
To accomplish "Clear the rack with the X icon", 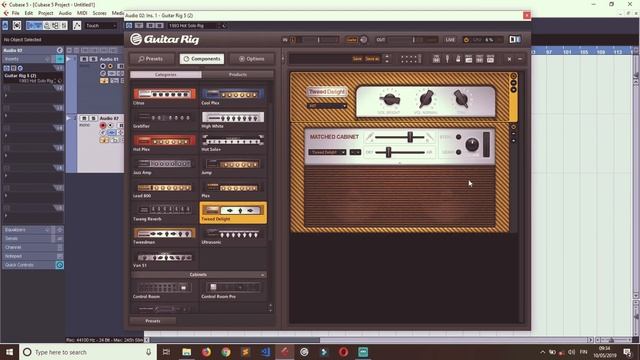I will pos(509,59).
